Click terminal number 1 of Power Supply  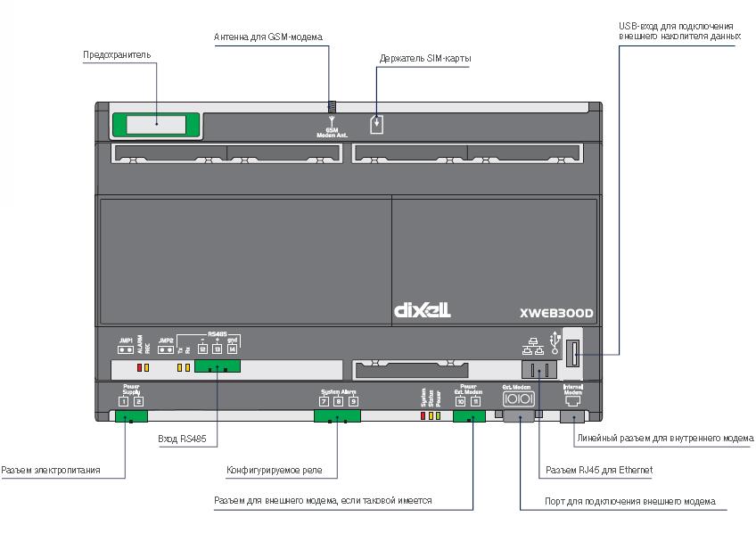pos(123,401)
